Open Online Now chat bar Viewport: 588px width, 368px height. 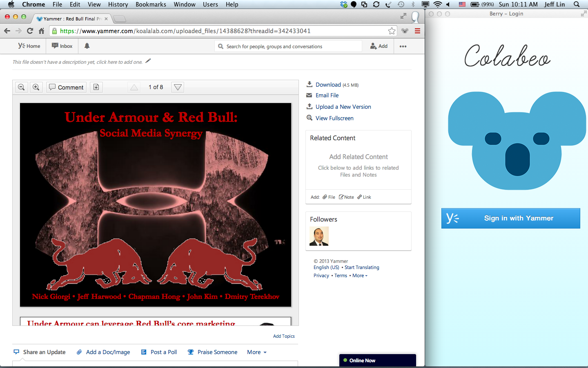tap(378, 360)
